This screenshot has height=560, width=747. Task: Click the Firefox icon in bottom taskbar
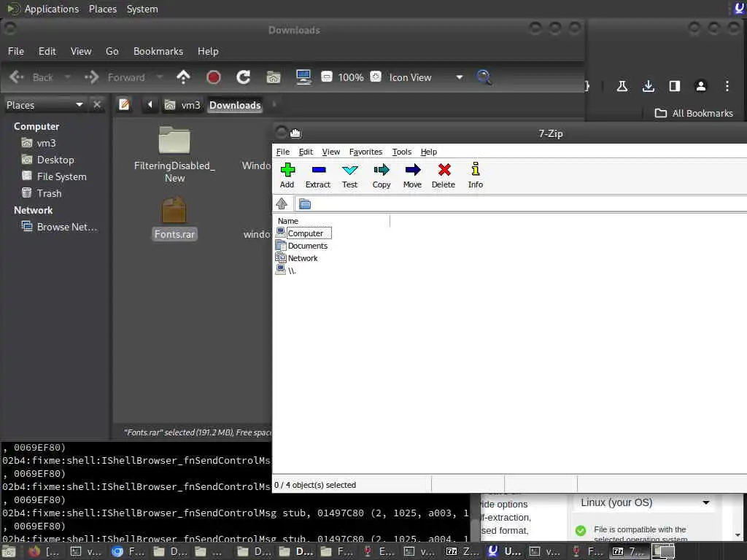[34, 552]
